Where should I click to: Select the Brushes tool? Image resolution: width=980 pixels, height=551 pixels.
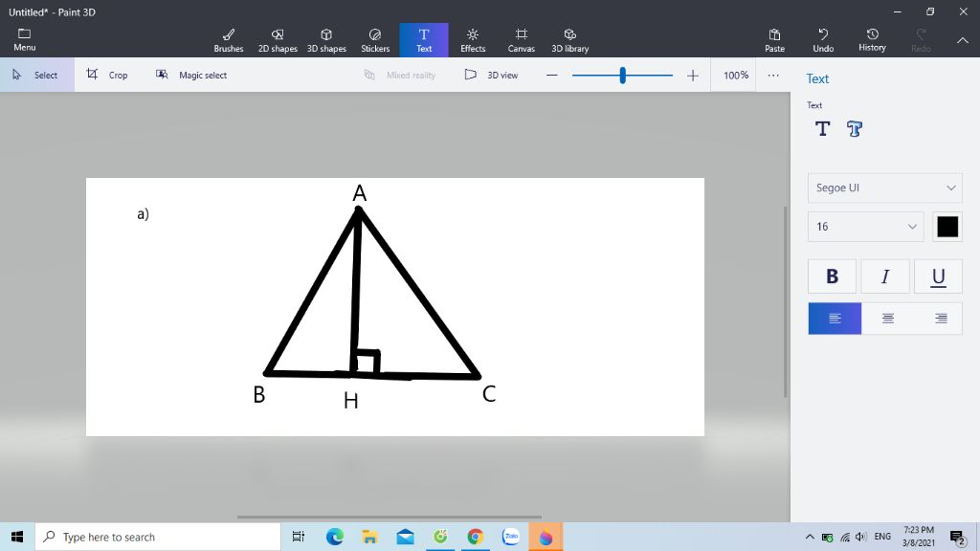(x=228, y=40)
